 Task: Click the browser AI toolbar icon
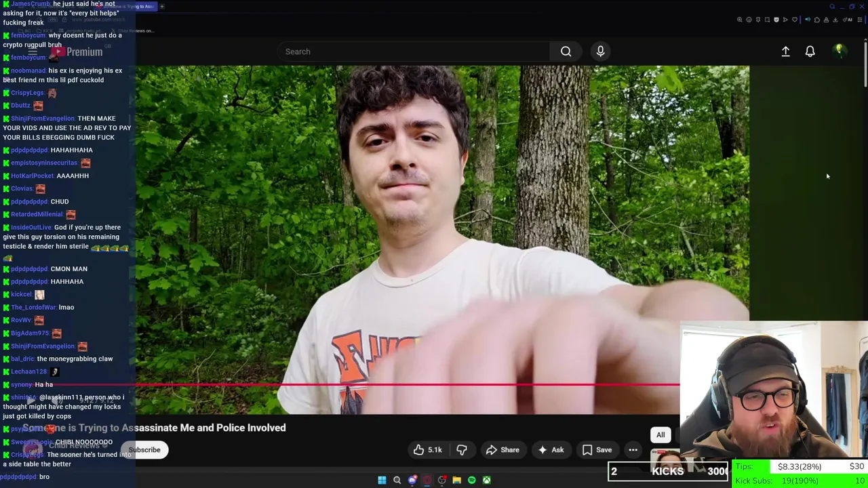coord(848,20)
